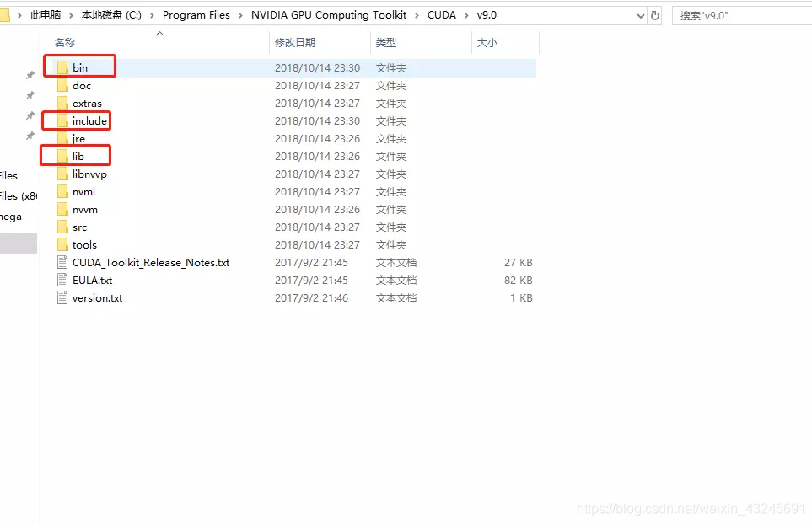Screen dimensions: 812x524
Task: Sort by 修改日期 column header
Action: click(x=295, y=42)
